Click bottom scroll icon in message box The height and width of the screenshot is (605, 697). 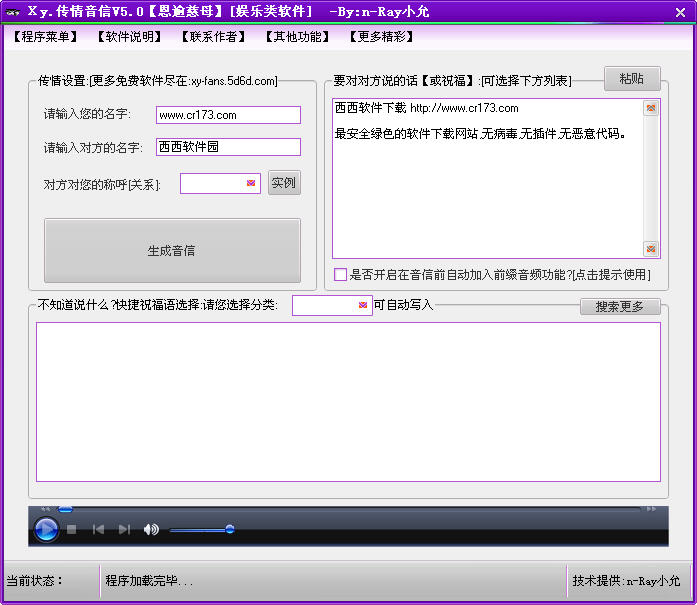click(x=651, y=249)
